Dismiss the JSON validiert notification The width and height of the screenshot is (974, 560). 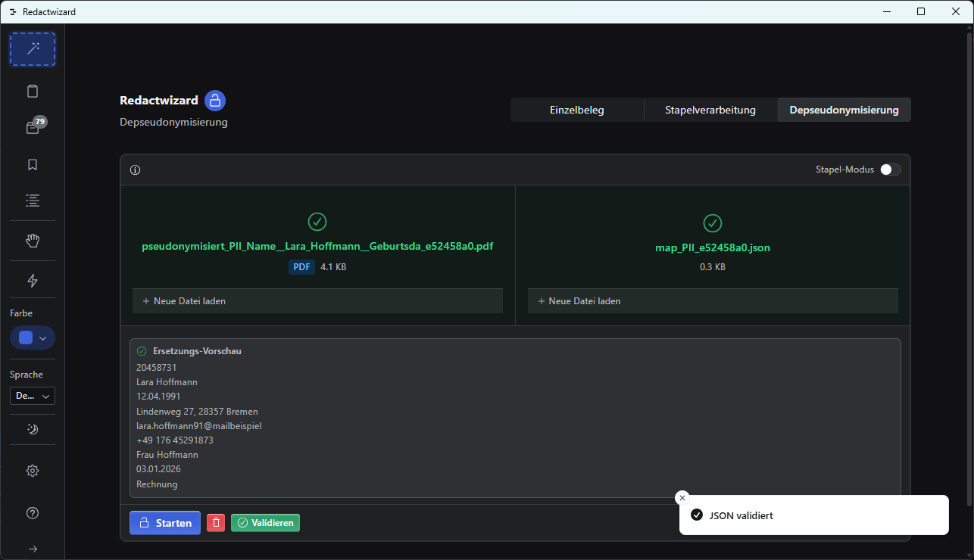point(682,498)
